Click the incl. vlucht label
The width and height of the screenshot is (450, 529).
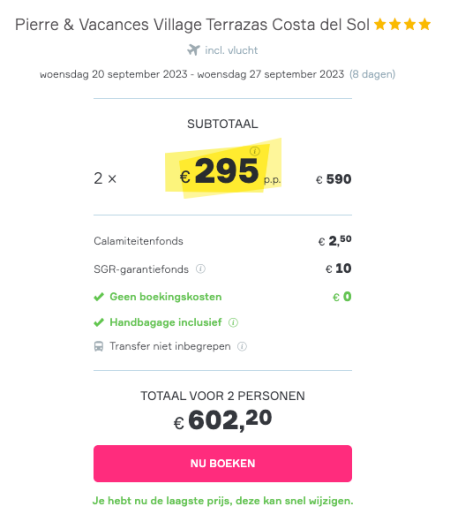tap(231, 50)
